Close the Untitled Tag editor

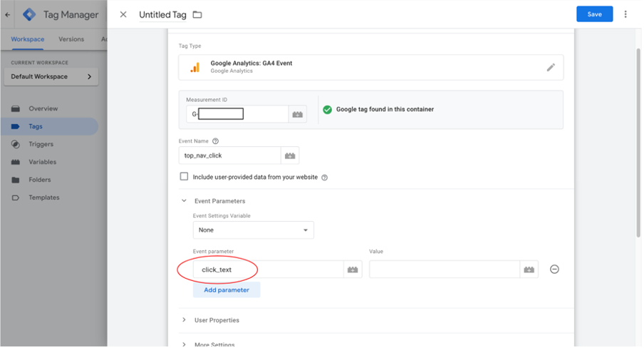click(x=123, y=14)
